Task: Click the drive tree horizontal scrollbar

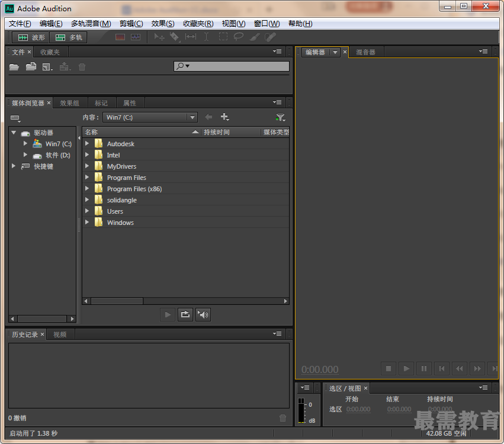Action: 42,318
